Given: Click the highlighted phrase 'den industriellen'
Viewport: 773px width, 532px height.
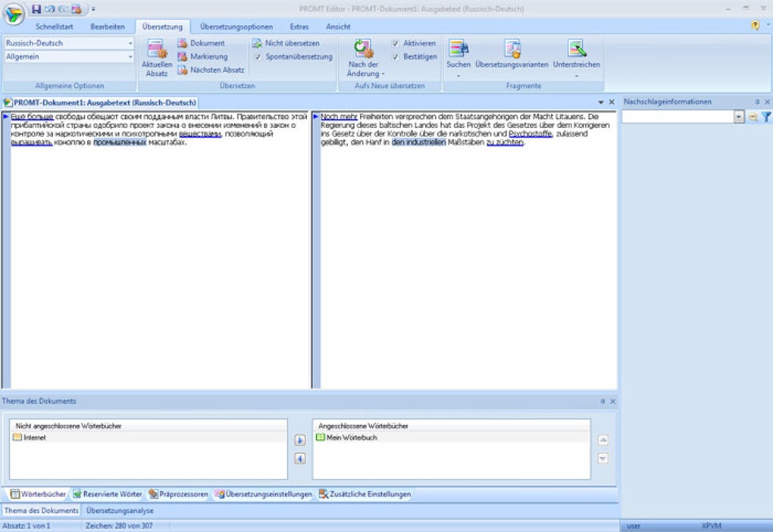Looking at the screenshot, I should 418,142.
